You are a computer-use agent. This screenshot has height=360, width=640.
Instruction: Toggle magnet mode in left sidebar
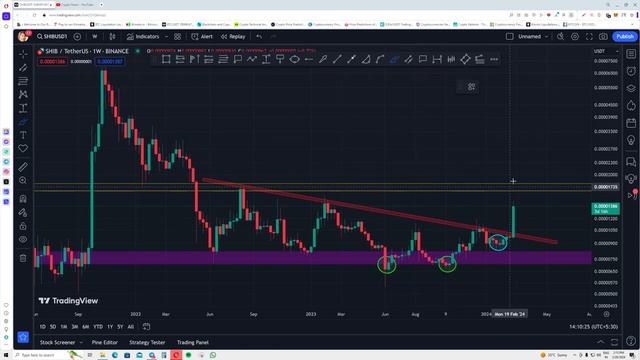coord(23,199)
